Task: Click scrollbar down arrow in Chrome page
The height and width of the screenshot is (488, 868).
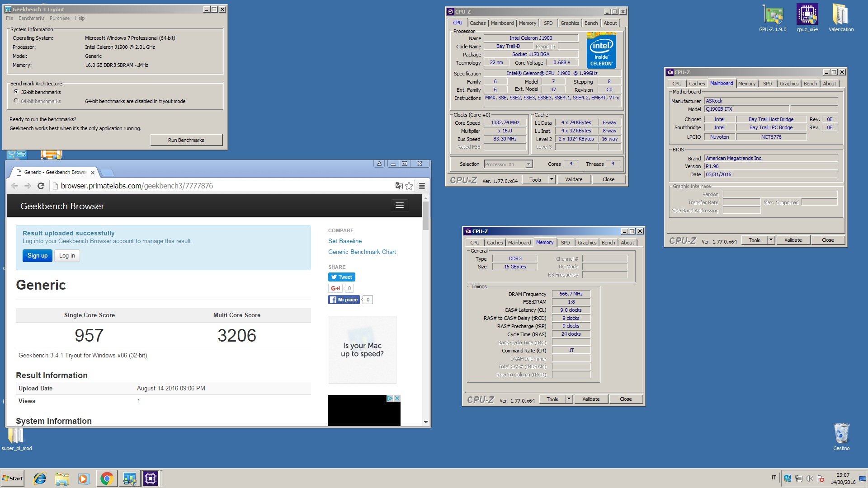Action: coord(426,422)
